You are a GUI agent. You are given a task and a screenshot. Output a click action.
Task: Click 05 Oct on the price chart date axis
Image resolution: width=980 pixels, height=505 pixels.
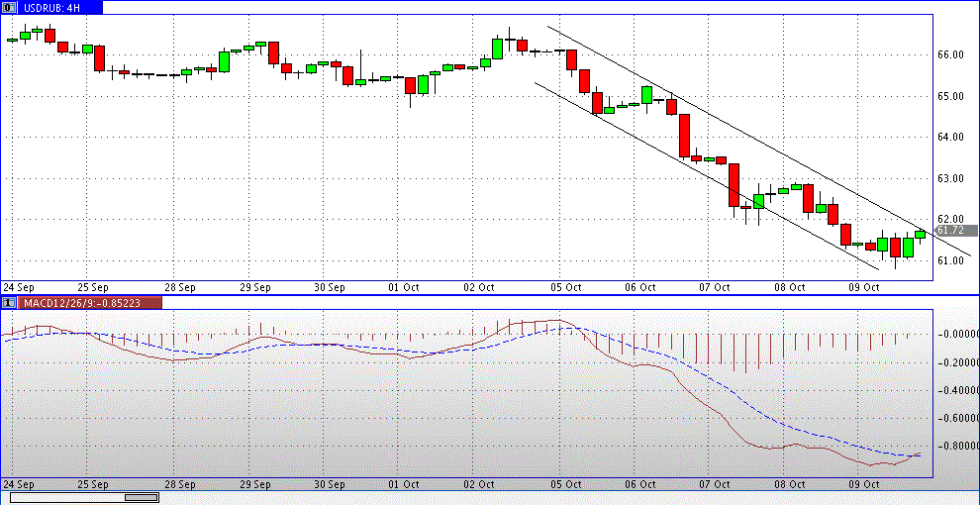(565, 287)
